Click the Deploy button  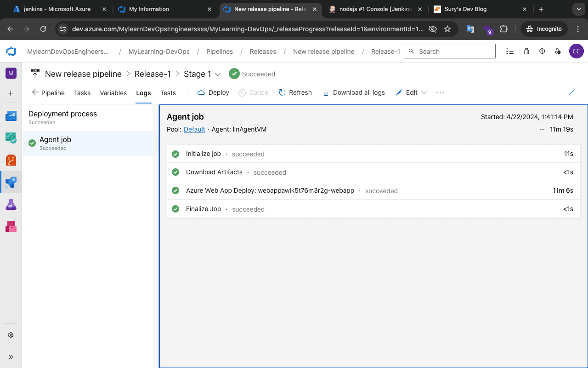(213, 92)
